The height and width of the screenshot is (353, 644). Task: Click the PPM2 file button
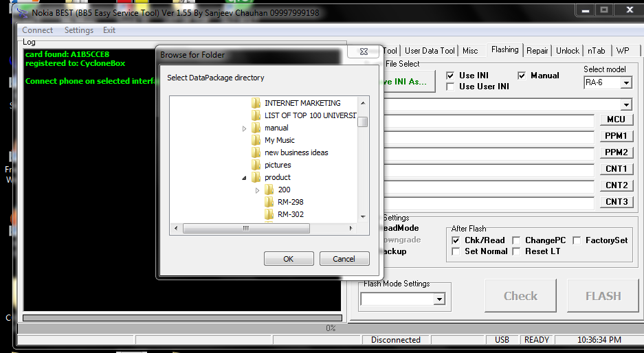click(616, 152)
